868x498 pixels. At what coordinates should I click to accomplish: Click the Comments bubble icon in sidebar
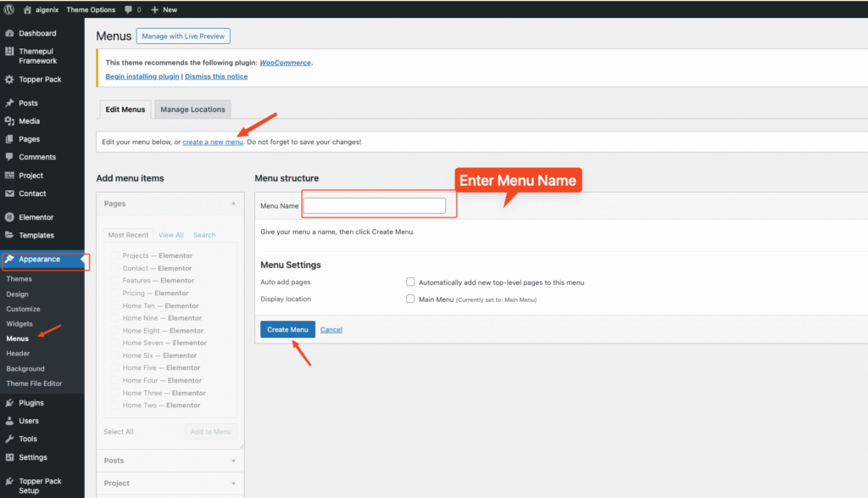pos(9,157)
